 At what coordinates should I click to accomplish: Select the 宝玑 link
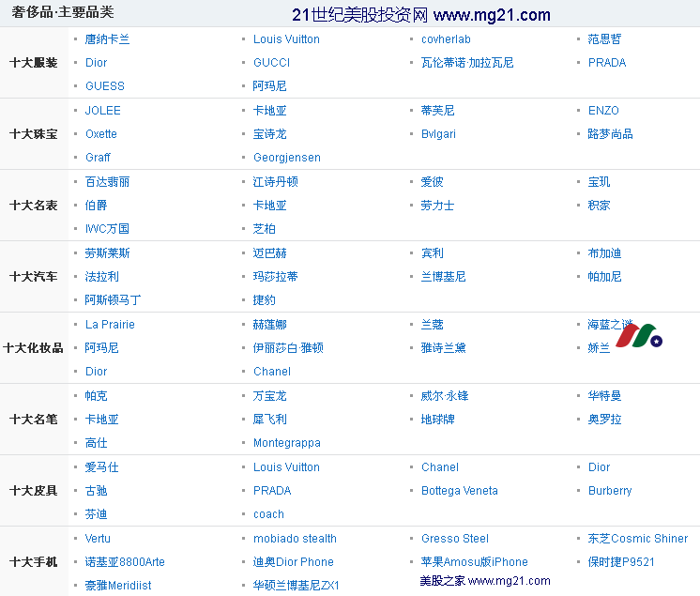[x=599, y=182]
